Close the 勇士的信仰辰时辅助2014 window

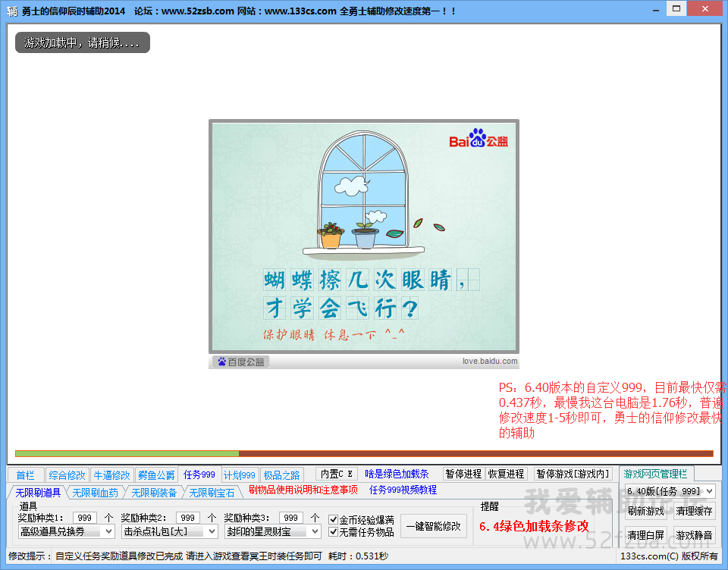pos(704,9)
